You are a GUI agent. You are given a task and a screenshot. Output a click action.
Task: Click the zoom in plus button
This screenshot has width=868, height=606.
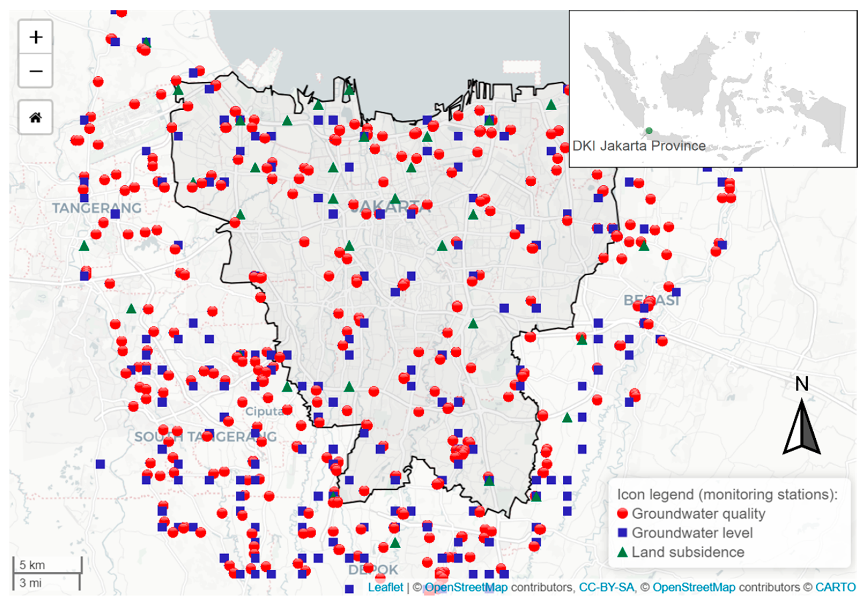tap(36, 37)
